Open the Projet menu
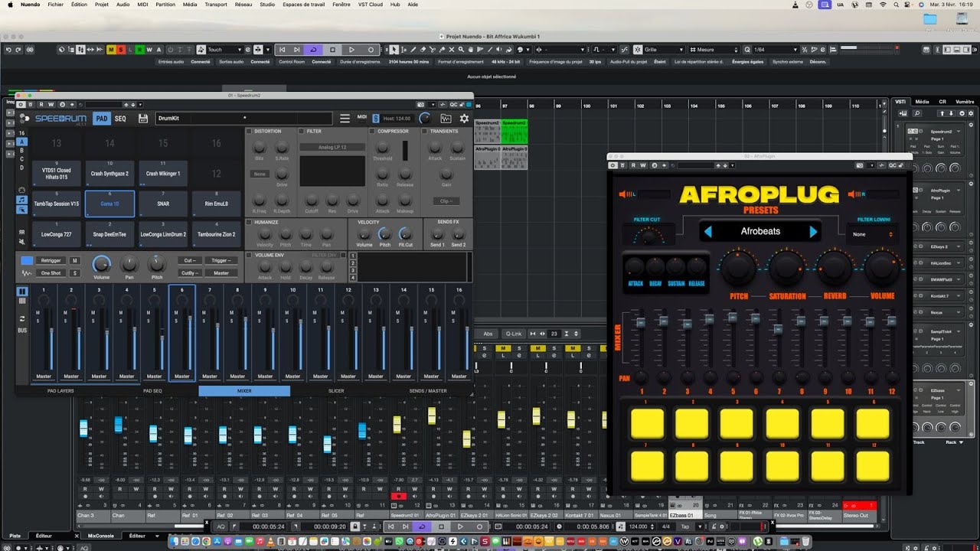This screenshot has height=551, width=980. coord(102,5)
